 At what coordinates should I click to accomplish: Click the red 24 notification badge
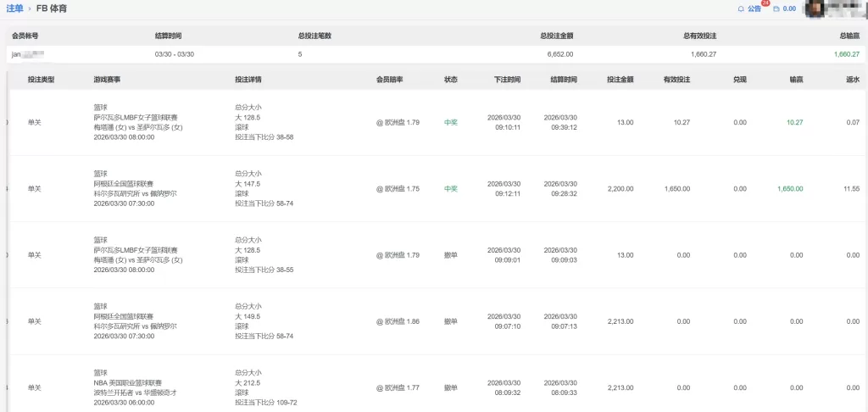click(x=765, y=3)
